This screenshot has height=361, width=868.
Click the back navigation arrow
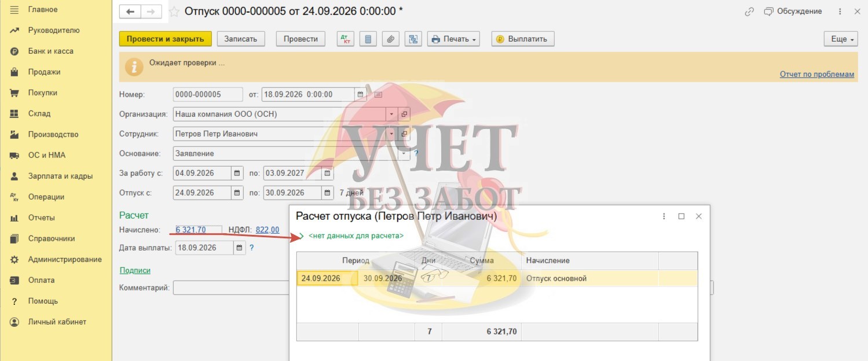tap(130, 12)
